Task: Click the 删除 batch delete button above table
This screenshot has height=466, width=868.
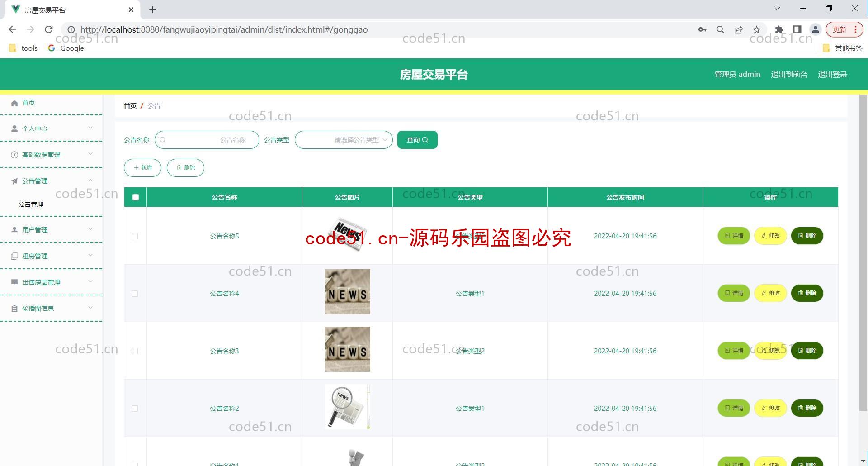Action: 185,168
